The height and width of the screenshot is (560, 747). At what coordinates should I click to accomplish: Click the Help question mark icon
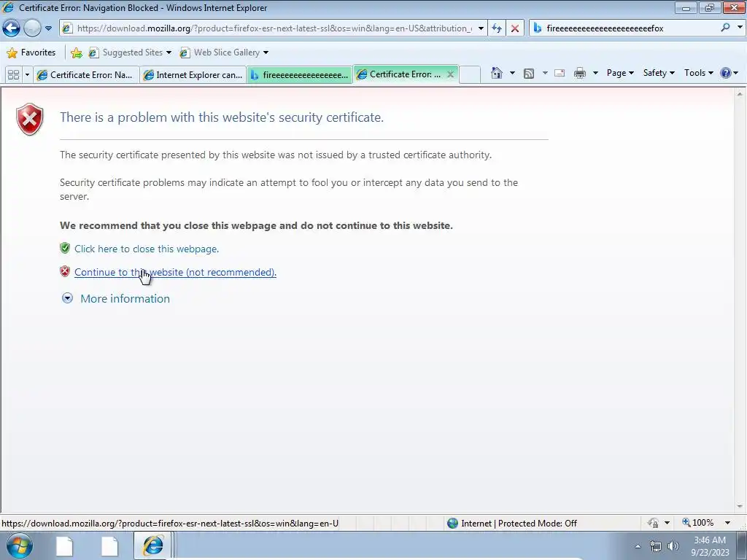click(726, 73)
